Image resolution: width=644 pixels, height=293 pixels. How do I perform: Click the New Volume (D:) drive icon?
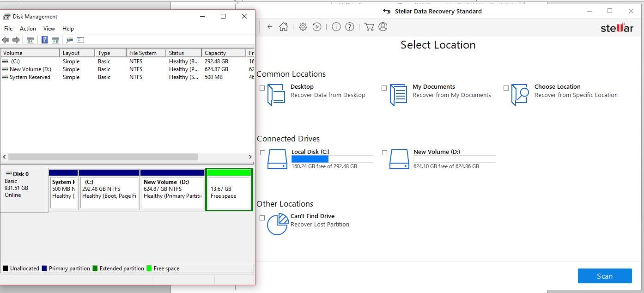(x=399, y=159)
